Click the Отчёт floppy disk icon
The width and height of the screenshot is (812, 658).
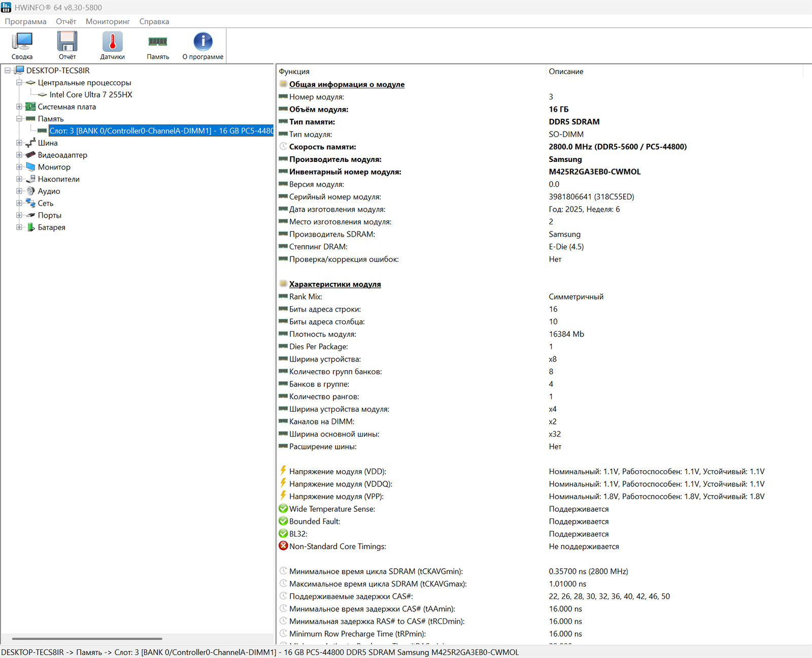point(67,42)
